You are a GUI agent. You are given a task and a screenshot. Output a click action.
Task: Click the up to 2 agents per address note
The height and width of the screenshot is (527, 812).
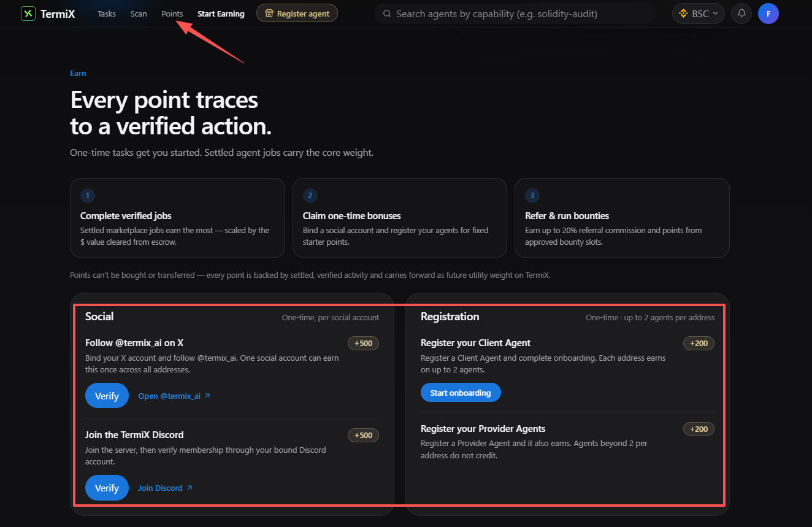point(650,318)
